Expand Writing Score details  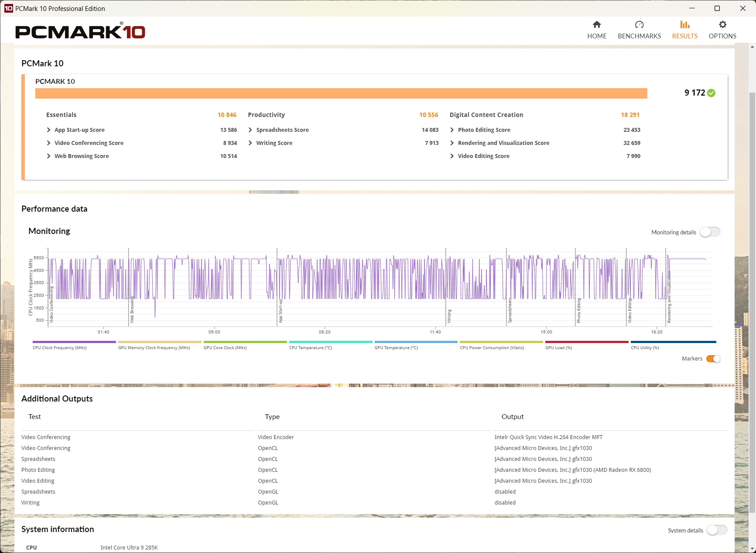pyautogui.click(x=250, y=143)
